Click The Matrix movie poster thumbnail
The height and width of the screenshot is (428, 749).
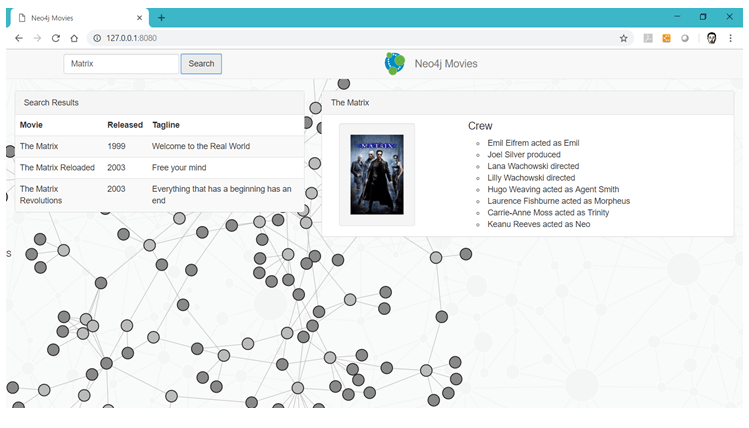pyautogui.click(x=377, y=174)
